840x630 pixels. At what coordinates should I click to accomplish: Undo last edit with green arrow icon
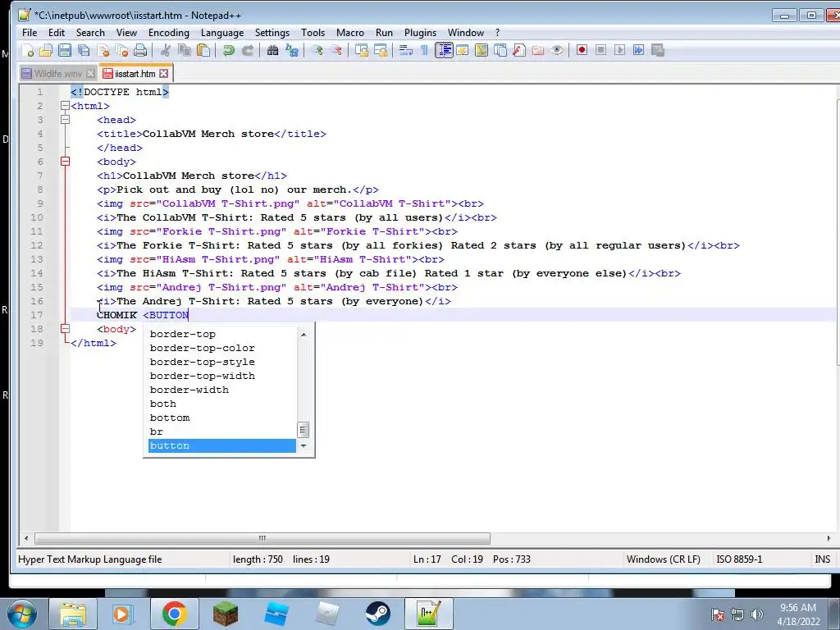click(x=228, y=50)
